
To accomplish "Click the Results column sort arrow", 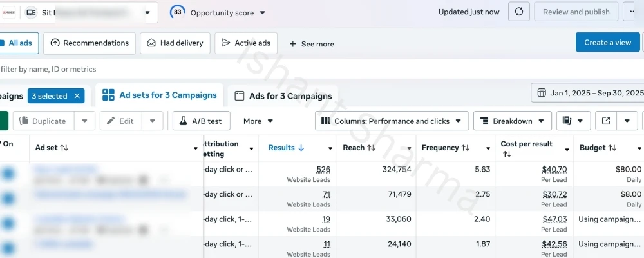I will click(x=301, y=148).
